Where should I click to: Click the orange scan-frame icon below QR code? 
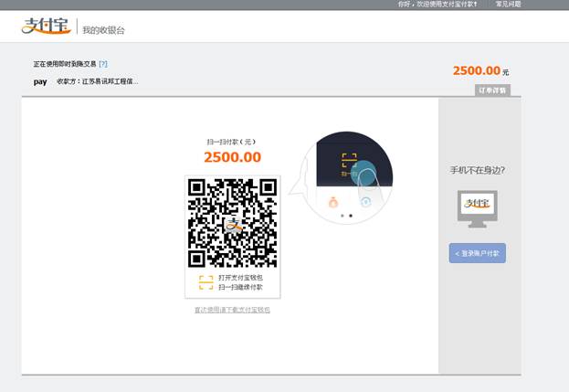tap(205, 281)
